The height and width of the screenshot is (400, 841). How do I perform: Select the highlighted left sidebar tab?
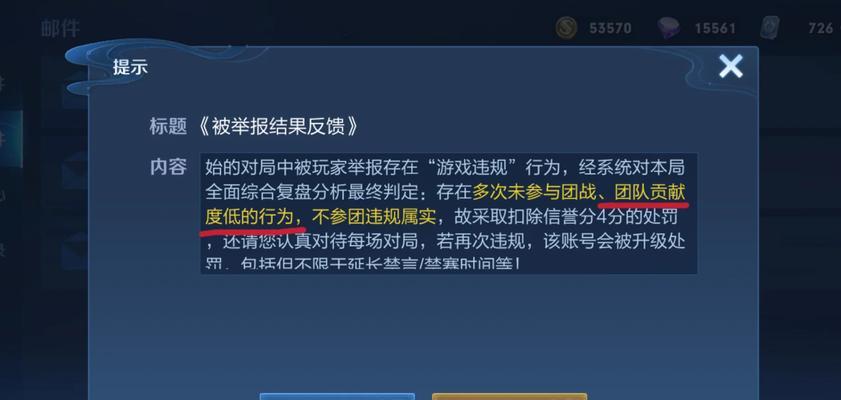pos(11,139)
